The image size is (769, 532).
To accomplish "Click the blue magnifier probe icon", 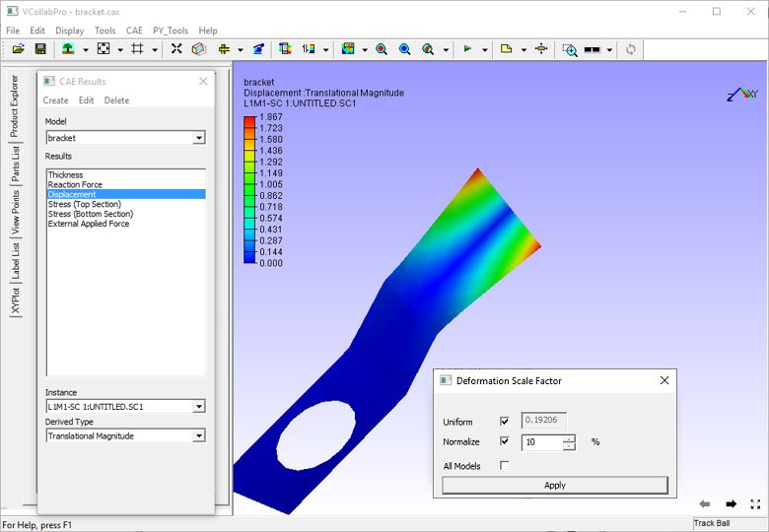I will [404, 49].
